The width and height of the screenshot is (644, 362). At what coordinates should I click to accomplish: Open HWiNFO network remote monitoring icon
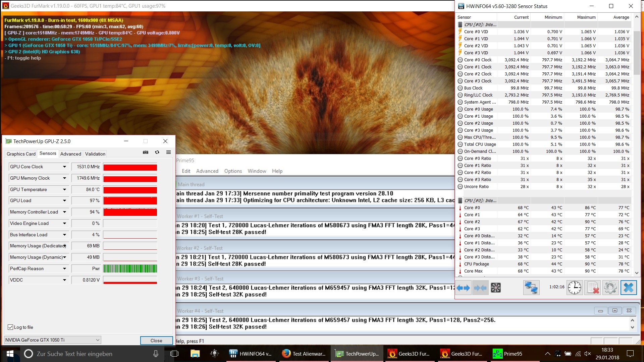[531, 288]
